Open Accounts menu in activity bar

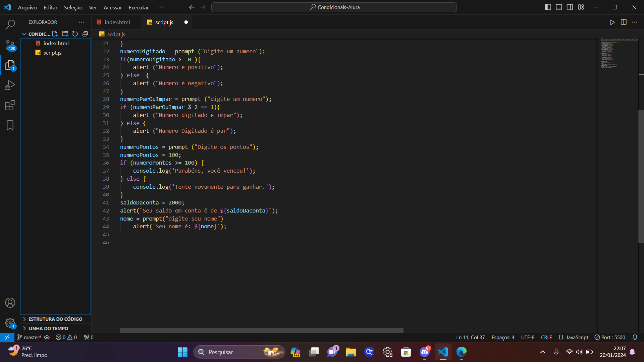point(10,303)
